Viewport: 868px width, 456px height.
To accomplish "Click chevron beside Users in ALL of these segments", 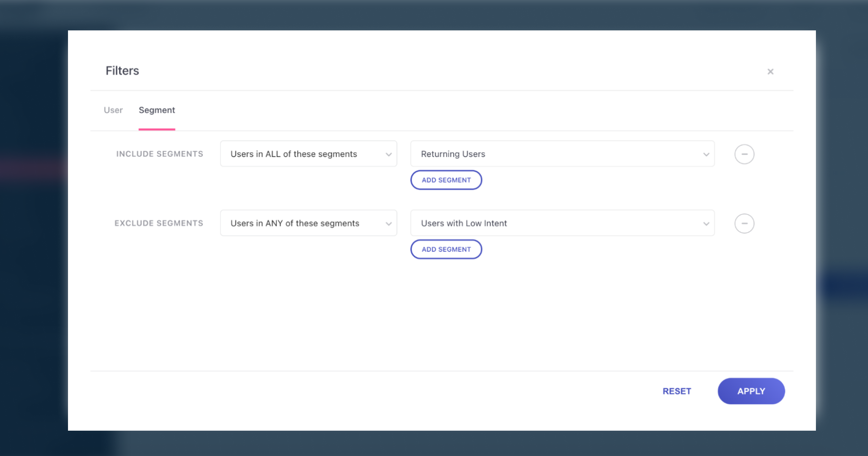I will [x=388, y=155].
